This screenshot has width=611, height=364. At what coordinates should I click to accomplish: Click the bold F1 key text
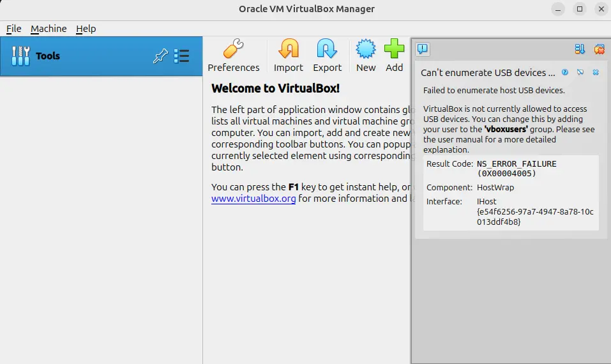[x=294, y=187]
